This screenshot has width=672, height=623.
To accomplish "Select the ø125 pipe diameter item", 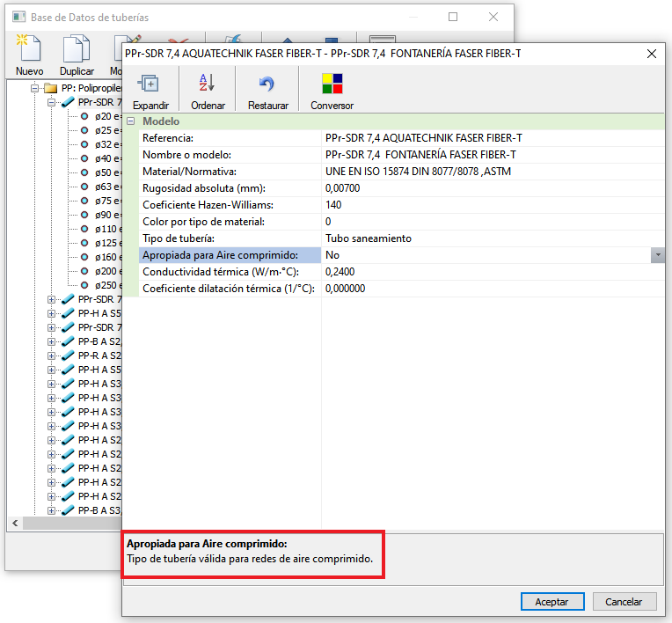I will click(103, 243).
